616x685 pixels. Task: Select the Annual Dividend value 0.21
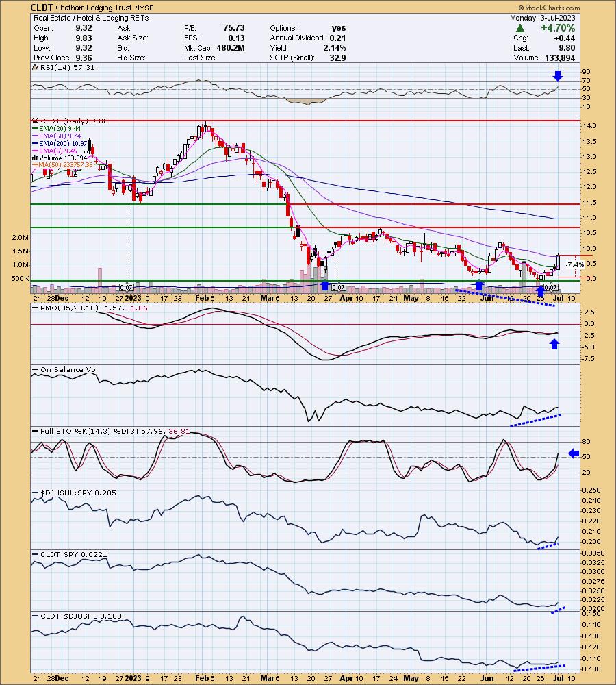pos(337,38)
